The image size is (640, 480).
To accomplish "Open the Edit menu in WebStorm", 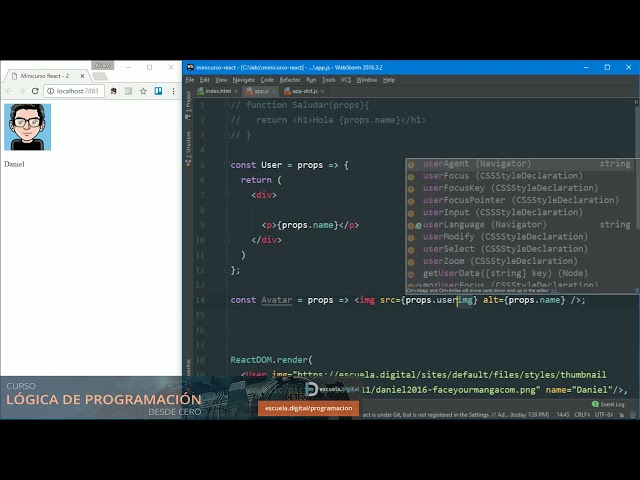I will tap(204, 80).
